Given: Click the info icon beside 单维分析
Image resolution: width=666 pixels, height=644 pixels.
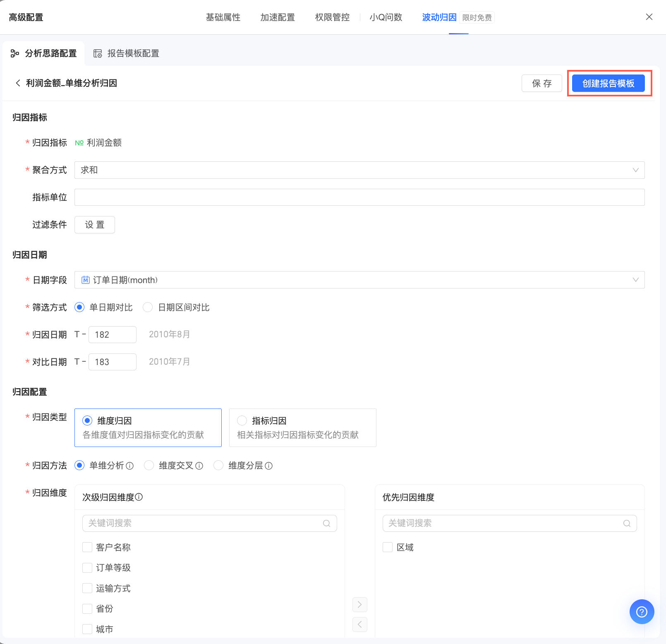Looking at the screenshot, I should tap(129, 466).
